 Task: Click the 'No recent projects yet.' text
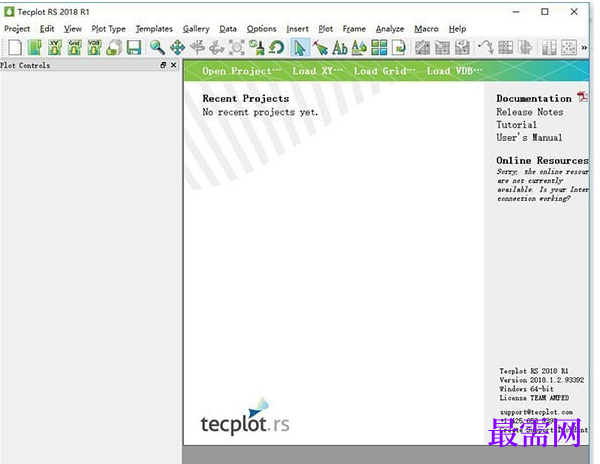tap(260, 112)
